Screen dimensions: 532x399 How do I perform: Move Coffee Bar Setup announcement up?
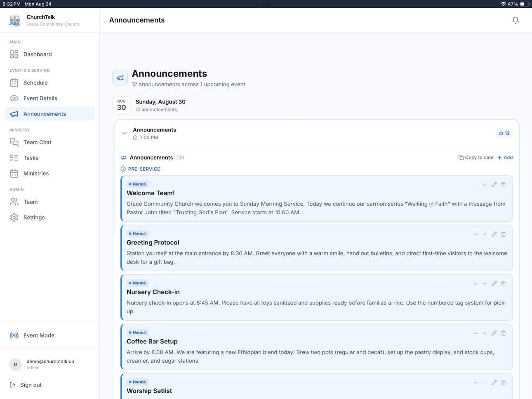point(475,333)
